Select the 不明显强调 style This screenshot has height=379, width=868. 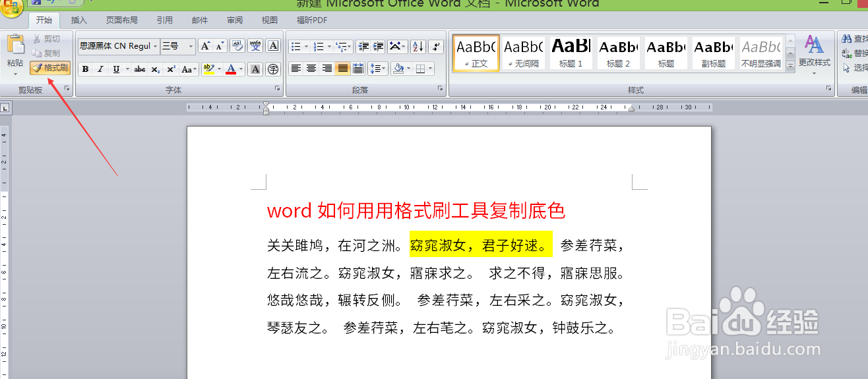click(x=761, y=53)
